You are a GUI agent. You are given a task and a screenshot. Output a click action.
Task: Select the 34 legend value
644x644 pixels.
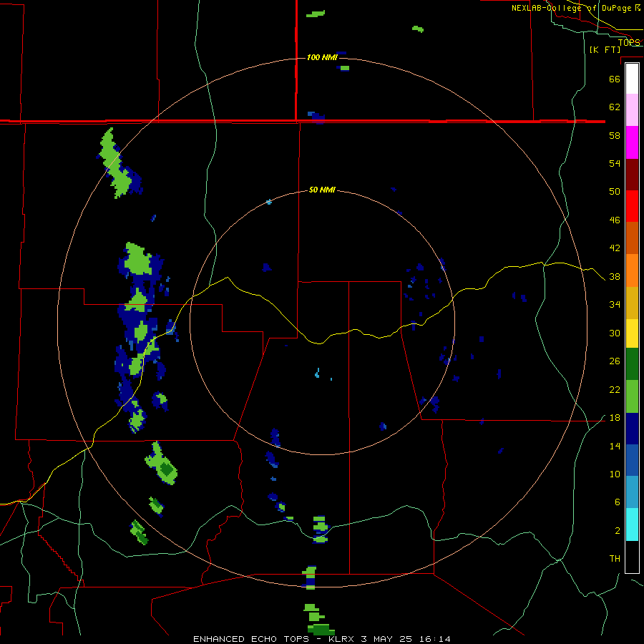[615, 304]
